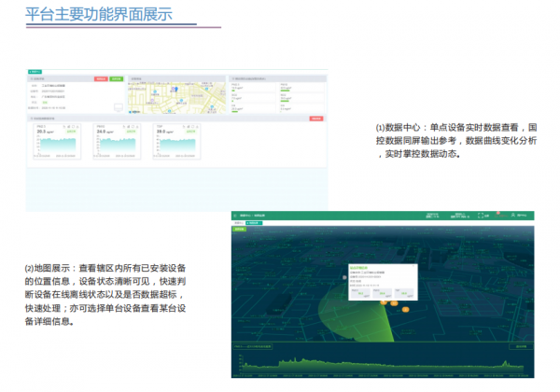Screen dimensions: 560x392
Task: Click the green tag atop the data dashboard
Action: 34,71
